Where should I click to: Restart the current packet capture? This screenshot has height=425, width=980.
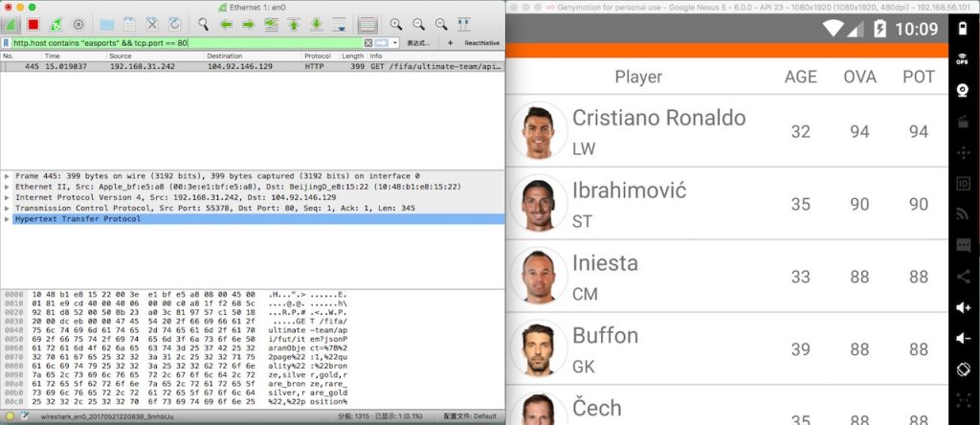click(x=56, y=24)
